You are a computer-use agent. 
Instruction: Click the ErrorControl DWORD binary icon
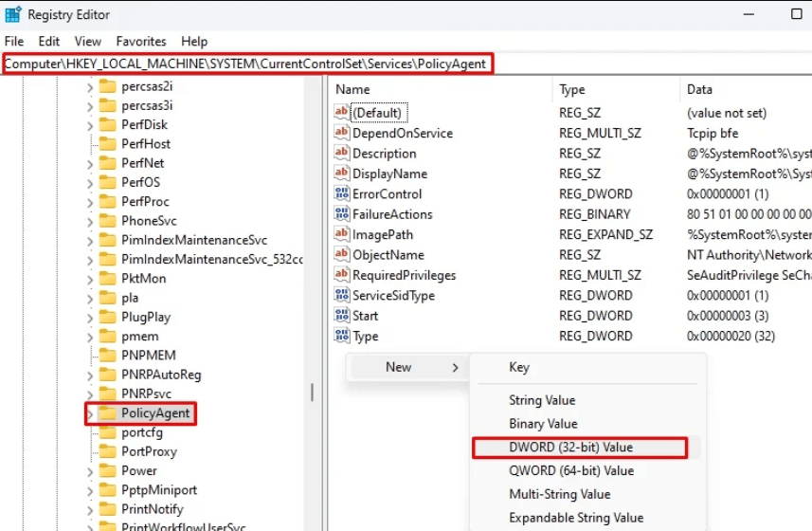(x=341, y=193)
